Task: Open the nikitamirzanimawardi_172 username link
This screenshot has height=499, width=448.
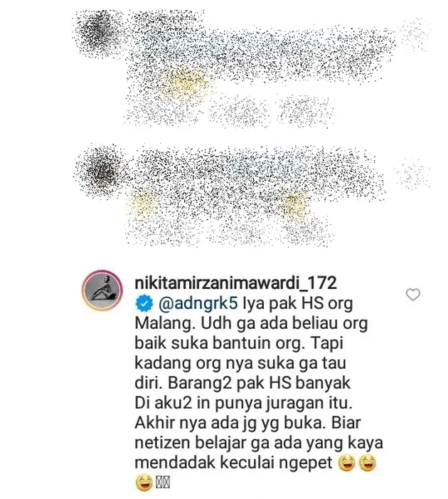Action: 235,283
